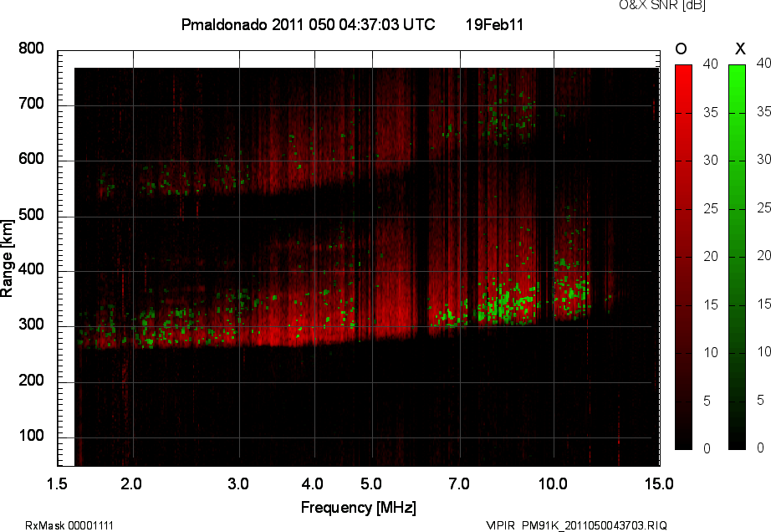Click the '3.0' frequency tick label

(x=238, y=483)
